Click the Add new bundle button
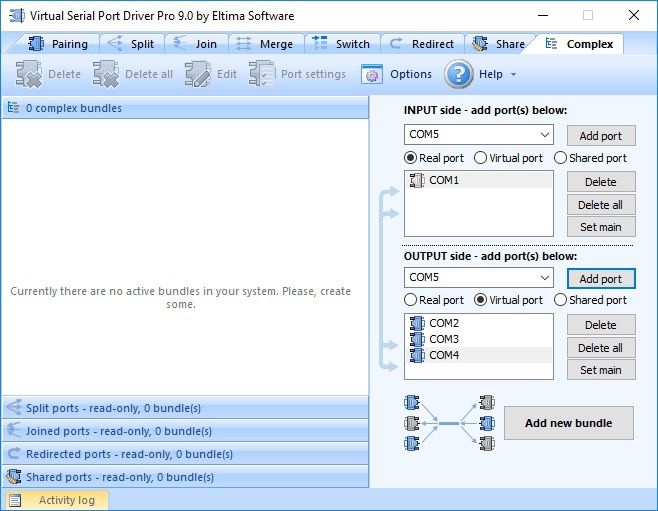Screen dimensions: 658x511 click(569, 423)
